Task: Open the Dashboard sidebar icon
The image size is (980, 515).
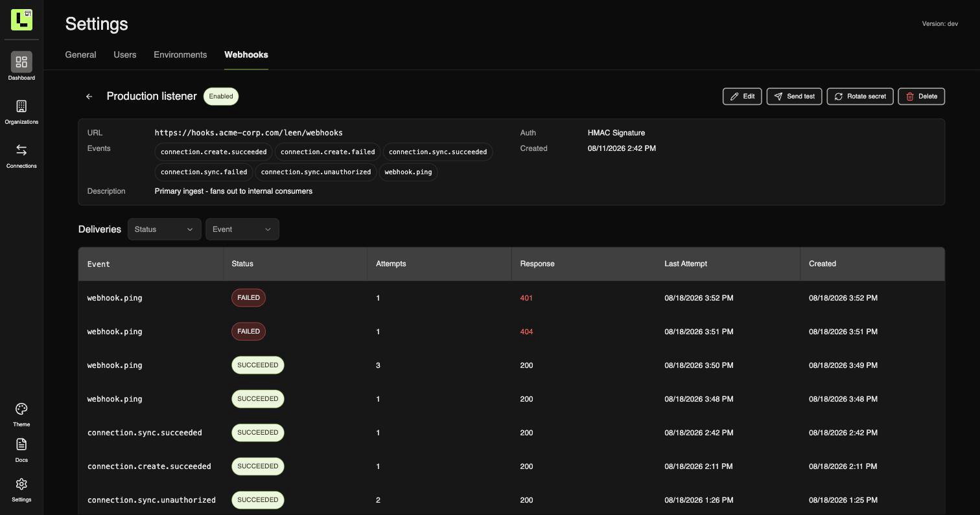Action: 21,62
